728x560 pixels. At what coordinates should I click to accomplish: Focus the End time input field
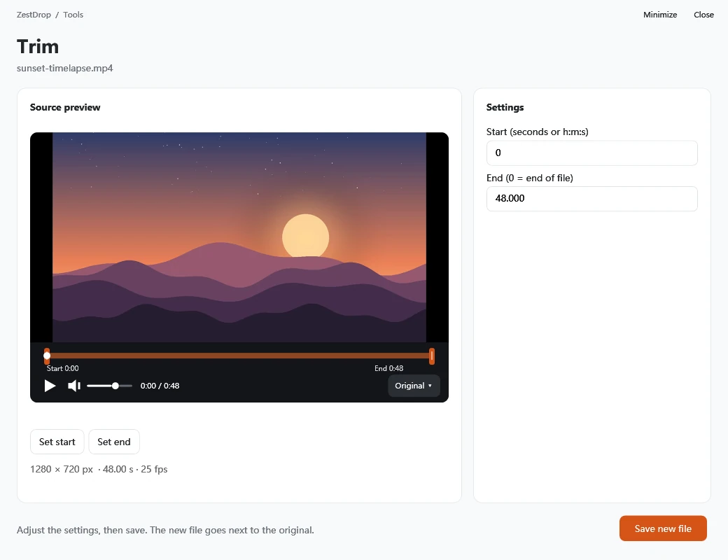pyautogui.click(x=592, y=198)
